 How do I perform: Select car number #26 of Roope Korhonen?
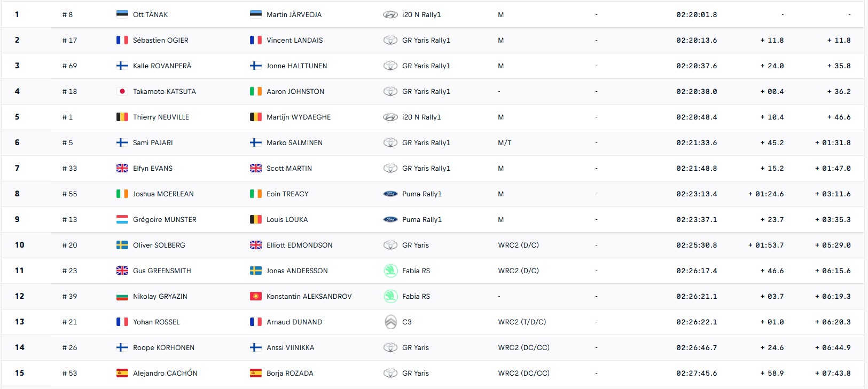[x=69, y=347]
